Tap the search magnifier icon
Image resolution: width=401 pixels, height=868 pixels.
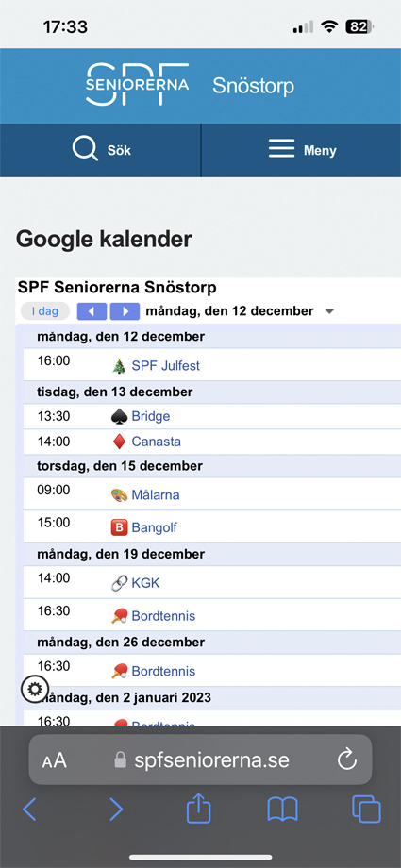pyautogui.click(x=85, y=149)
